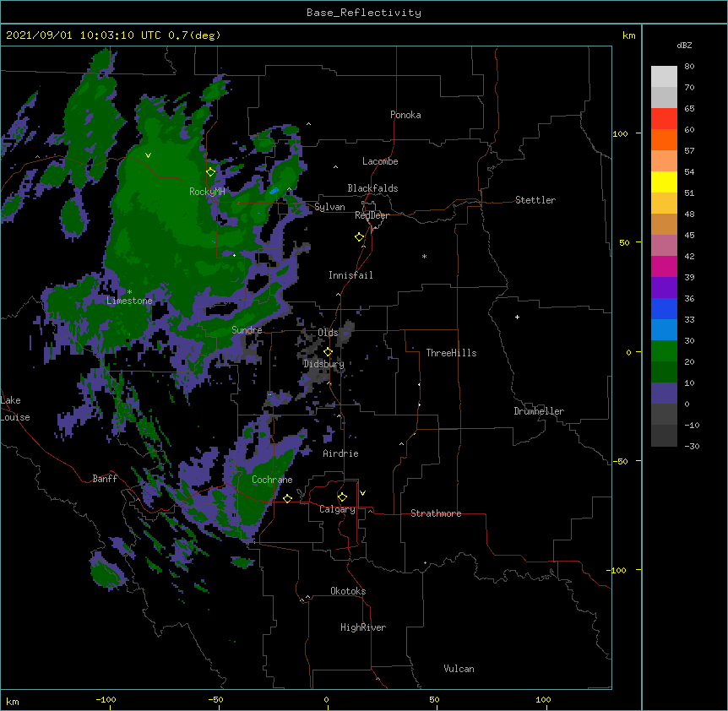Click the Didsbury town label
Viewport: 728px width, 711px height.
click(x=323, y=364)
